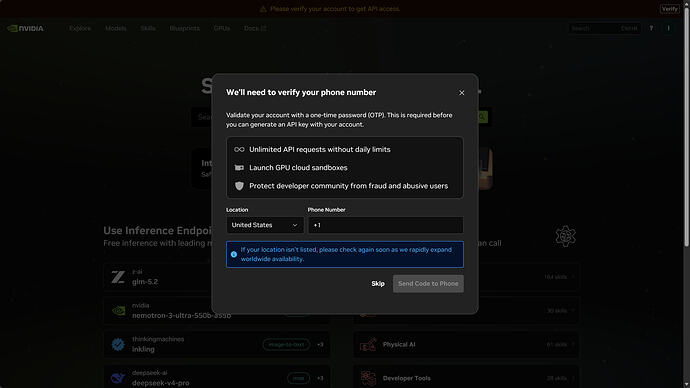Expand the 28 skills chevron for Developer Tools
690x388 pixels.
click(x=573, y=378)
